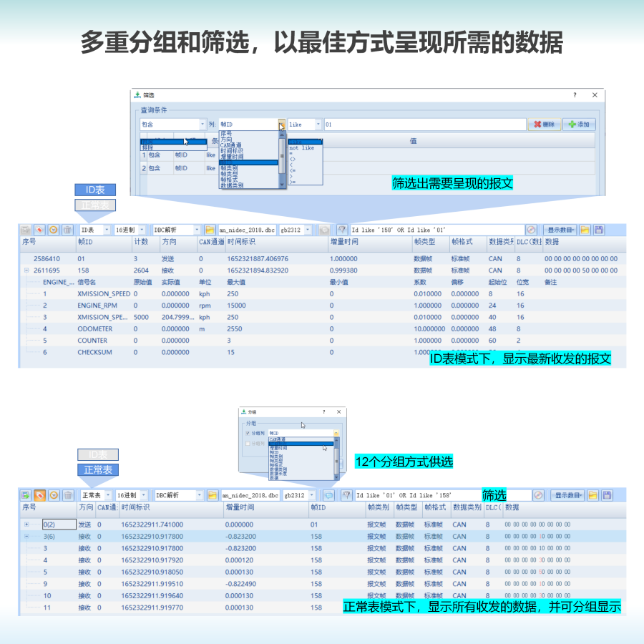Open folder icon next to 显示数目 button

[585, 229]
